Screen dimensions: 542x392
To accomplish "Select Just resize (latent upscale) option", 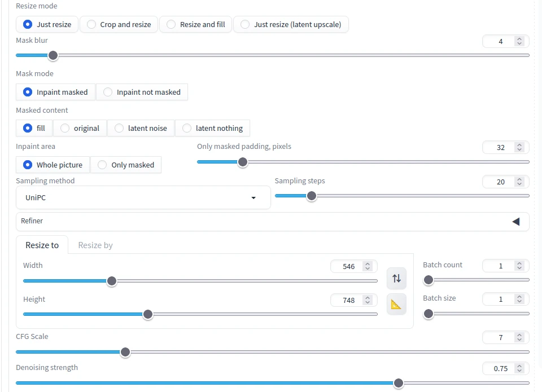I will 291,24.
